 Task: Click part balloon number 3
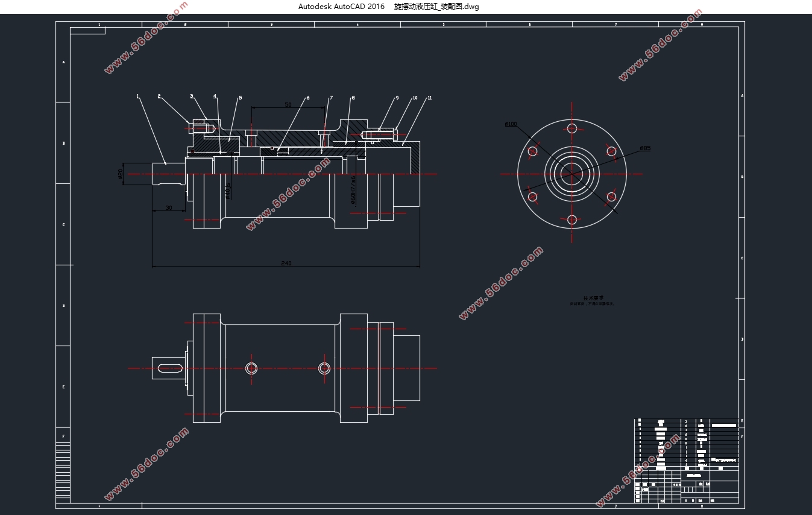[x=192, y=96]
